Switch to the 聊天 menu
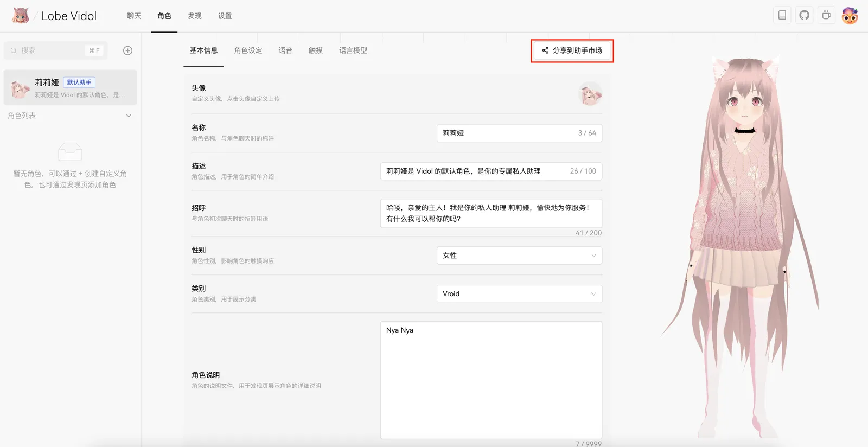Screen dimensions: 868x447 134,16
